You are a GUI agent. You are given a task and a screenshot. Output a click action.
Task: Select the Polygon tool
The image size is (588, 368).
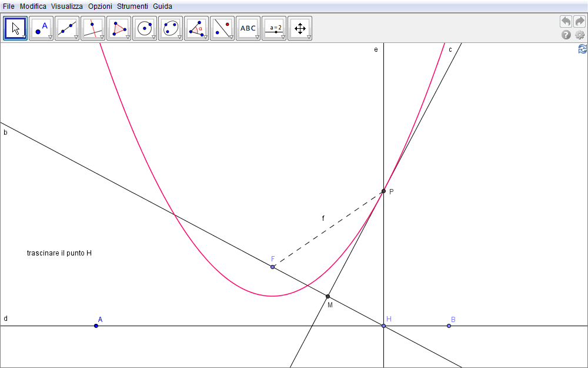119,28
